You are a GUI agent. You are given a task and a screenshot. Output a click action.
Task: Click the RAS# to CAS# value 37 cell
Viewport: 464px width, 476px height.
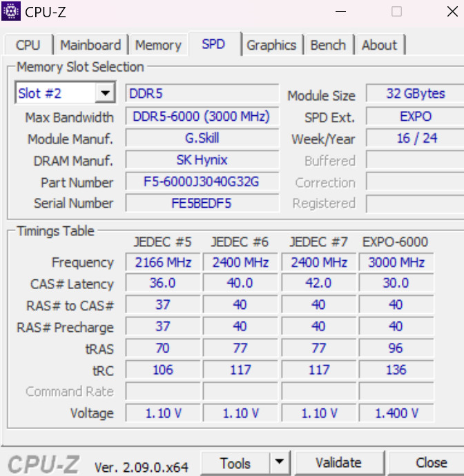click(x=163, y=304)
